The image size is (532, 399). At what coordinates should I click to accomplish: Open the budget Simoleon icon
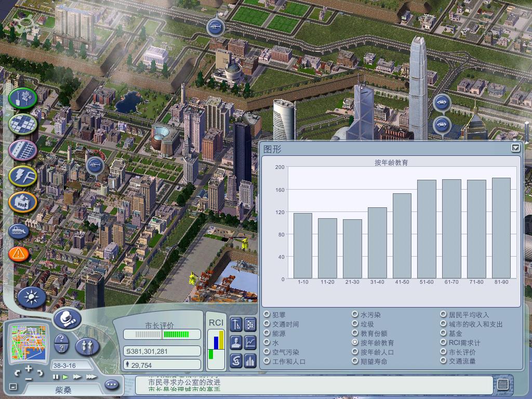click(236, 361)
